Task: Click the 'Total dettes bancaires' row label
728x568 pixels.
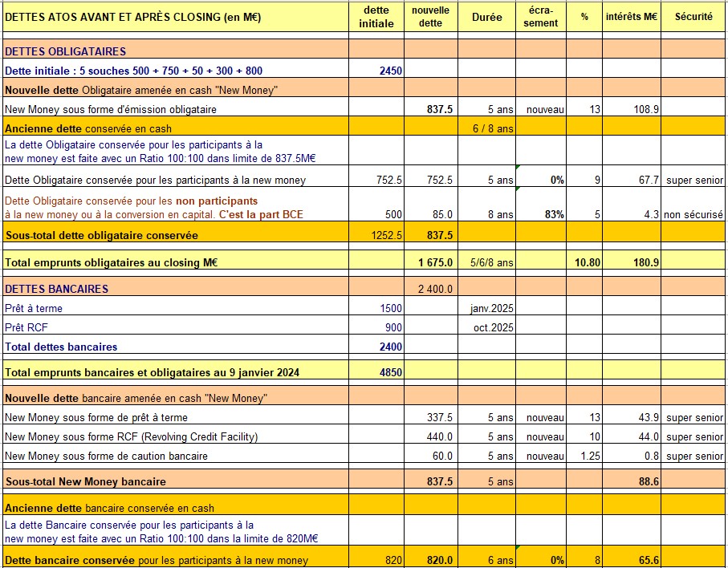Action: [61, 347]
